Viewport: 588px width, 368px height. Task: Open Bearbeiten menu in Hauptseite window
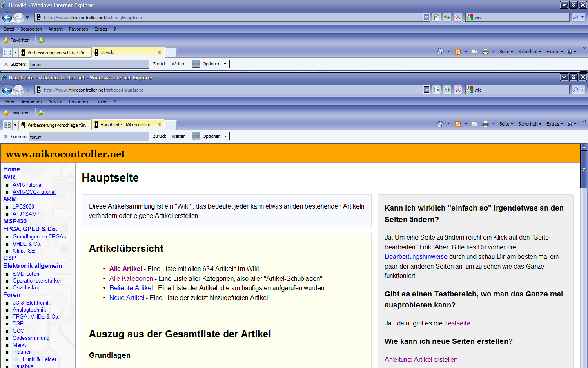tap(31, 101)
